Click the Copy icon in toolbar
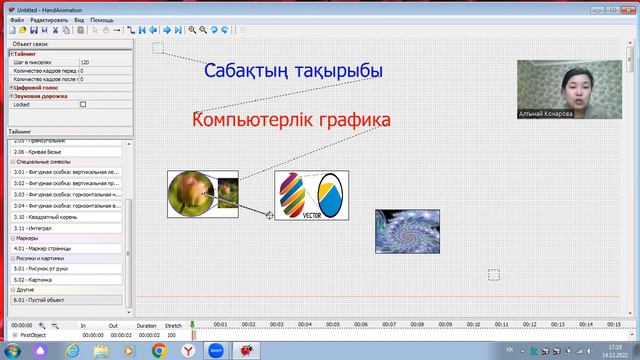Viewport: 640px width, 360px height. pyautogui.click(x=66, y=30)
